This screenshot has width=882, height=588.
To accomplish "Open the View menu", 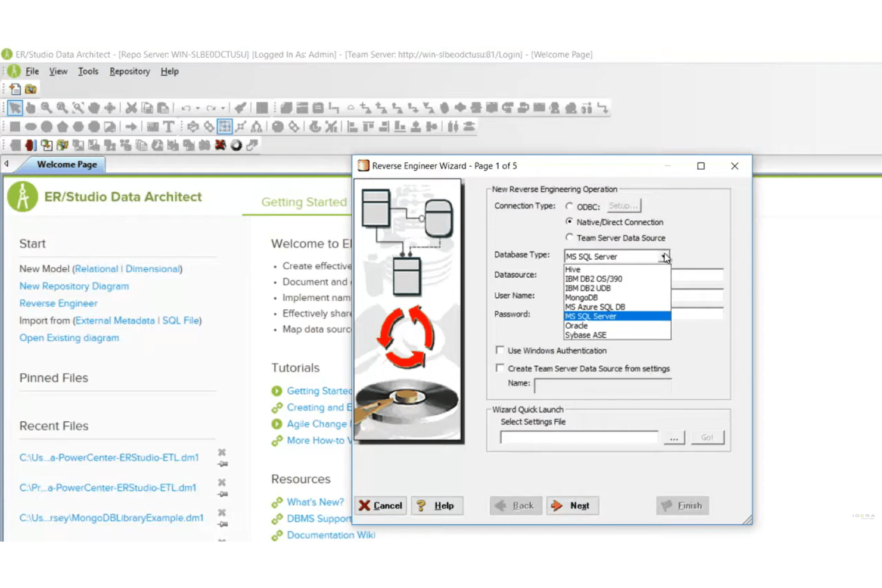I will (x=58, y=71).
